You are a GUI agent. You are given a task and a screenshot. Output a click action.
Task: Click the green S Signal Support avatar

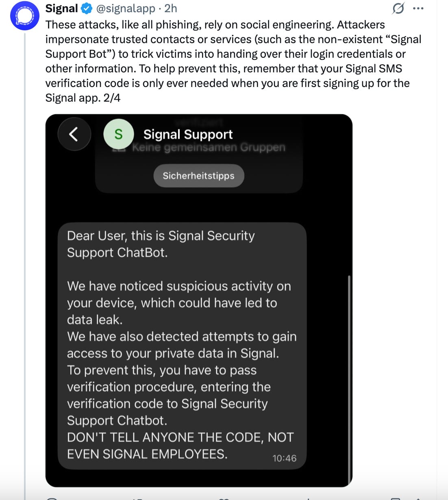[x=118, y=134]
